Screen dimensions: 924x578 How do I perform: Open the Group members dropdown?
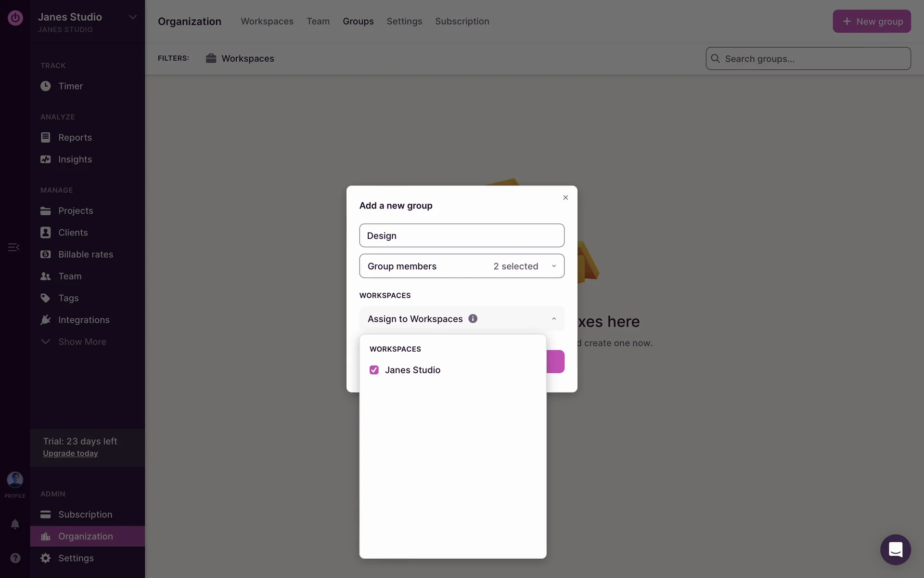[462, 266]
